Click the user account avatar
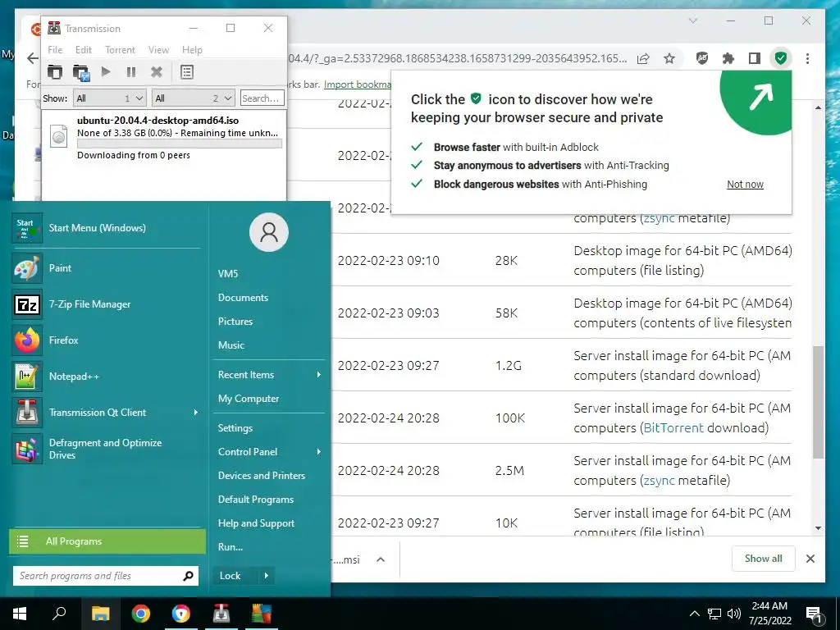 pos(269,232)
